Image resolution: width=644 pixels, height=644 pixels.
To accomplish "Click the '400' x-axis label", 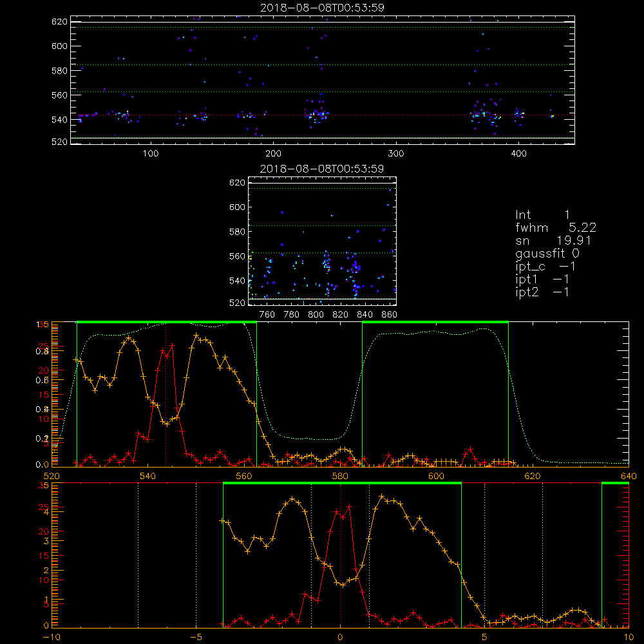I will pos(518,154).
